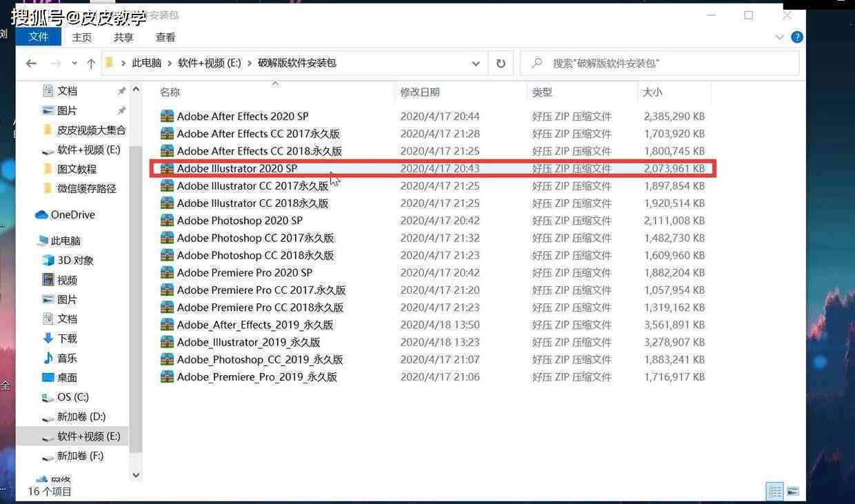This screenshot has width=855, height=504.
Task: Open 桌面 in navigation pane
Action: [67, 378]
